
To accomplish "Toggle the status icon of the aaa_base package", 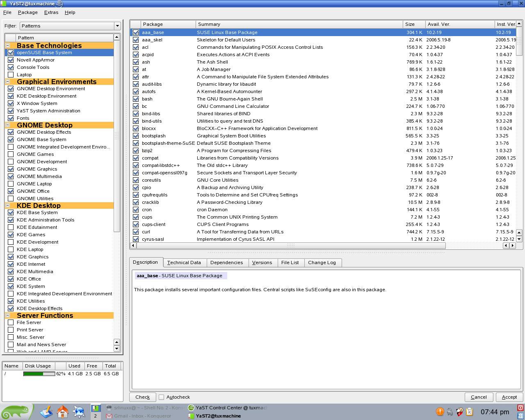I will [x=136, y=32].
